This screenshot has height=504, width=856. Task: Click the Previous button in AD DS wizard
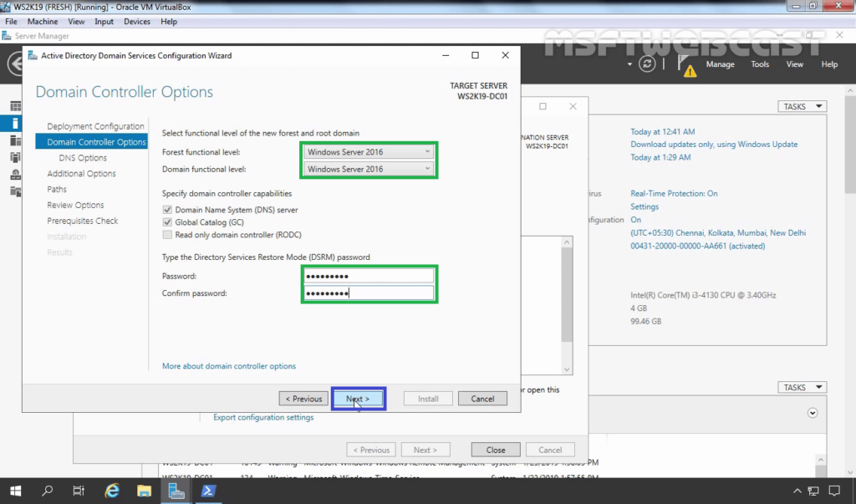(303, 399)
